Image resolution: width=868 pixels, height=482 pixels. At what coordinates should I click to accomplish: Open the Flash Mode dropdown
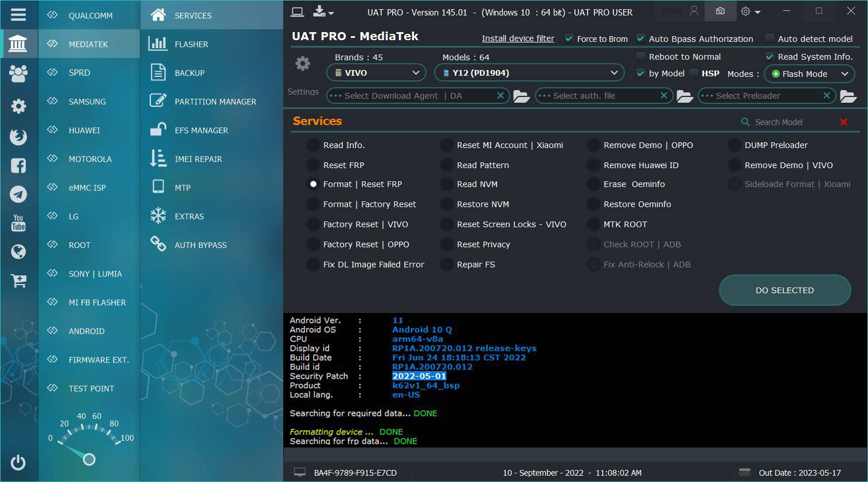coord(809,74)
